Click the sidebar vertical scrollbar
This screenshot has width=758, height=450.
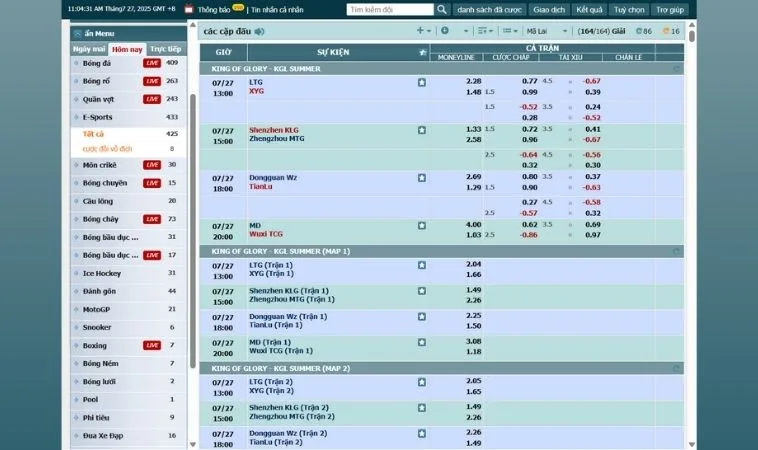click(x=193, y=200)
